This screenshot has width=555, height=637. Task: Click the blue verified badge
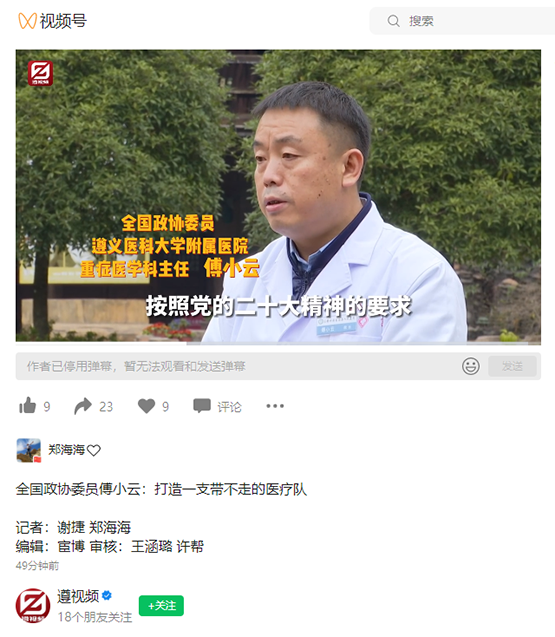pyautogui.click(x=107, y=596)
